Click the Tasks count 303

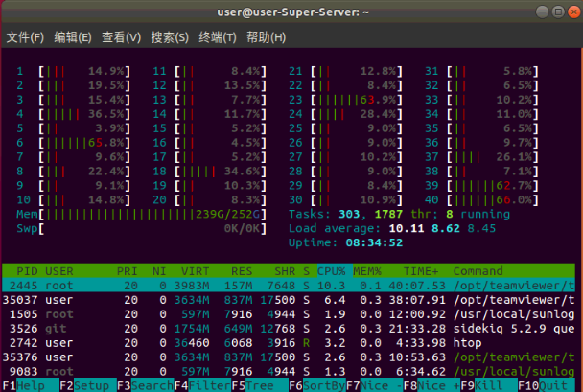tap(349, 215)
